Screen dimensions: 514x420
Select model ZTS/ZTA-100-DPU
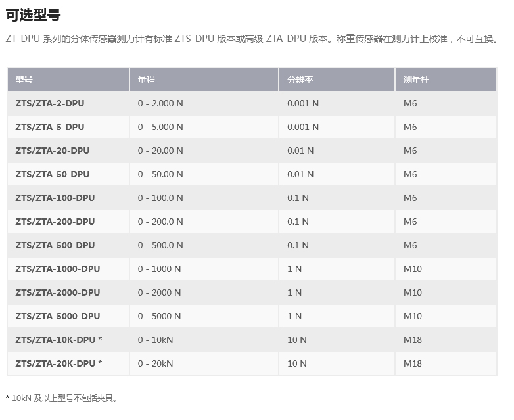pyautogui.click(x=55, y=198)
